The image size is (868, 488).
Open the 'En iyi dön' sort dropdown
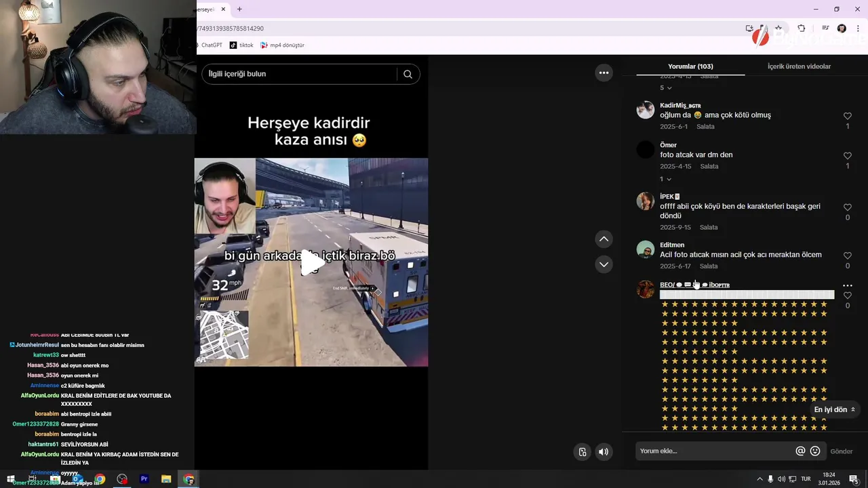tap(835, 409)
